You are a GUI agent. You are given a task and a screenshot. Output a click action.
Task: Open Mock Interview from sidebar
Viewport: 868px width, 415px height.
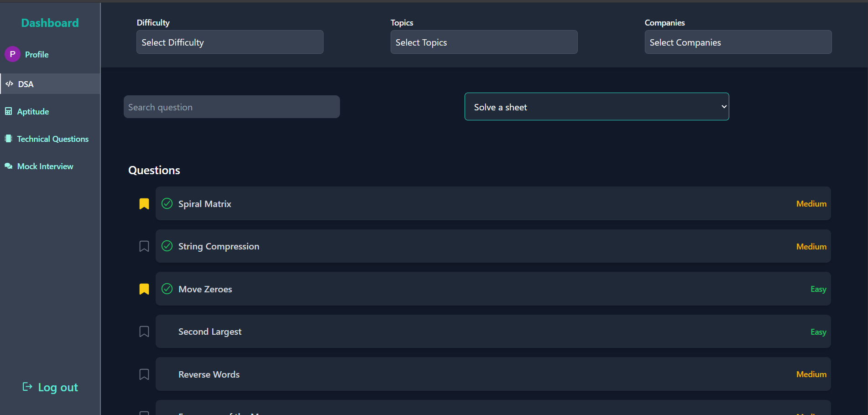pos(45,166)
